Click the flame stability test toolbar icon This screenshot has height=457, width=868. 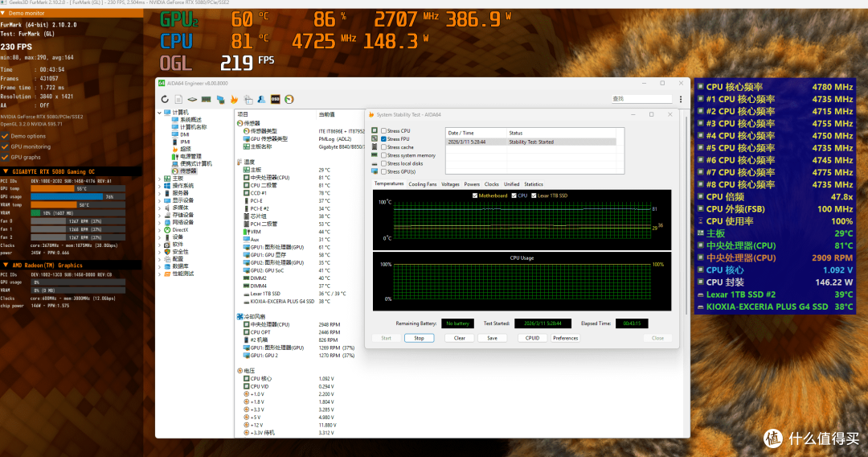234,99
